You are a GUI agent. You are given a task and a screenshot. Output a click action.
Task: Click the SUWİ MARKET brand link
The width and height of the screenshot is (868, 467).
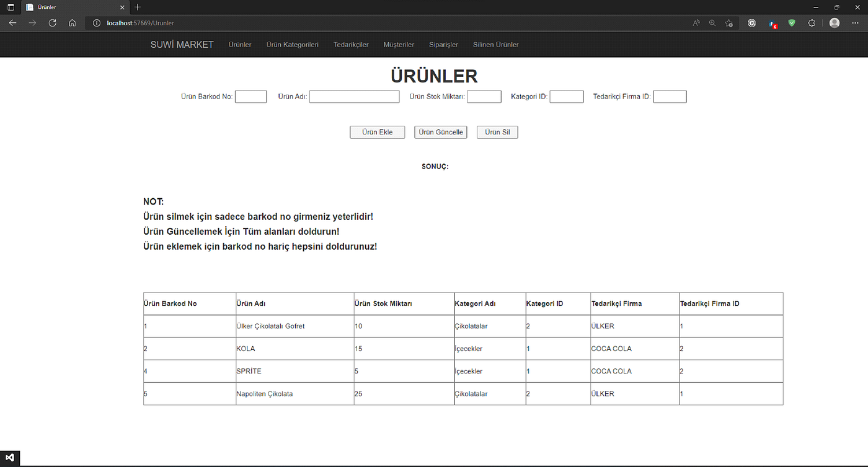182,45
